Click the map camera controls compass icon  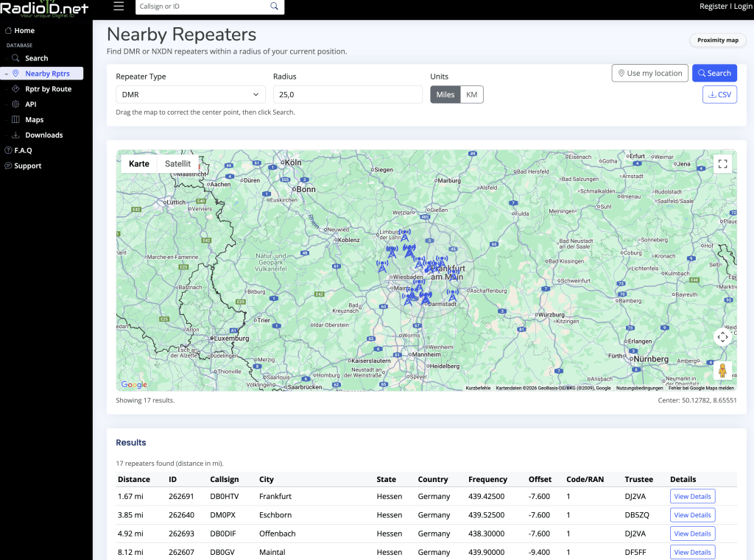coord(722,337)
